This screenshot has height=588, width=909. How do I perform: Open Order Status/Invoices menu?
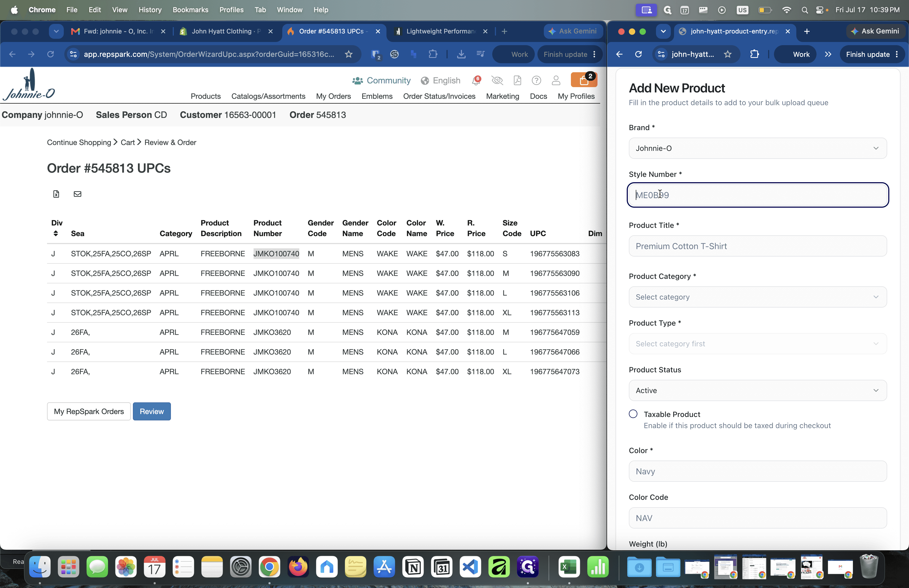click(439, 96)
